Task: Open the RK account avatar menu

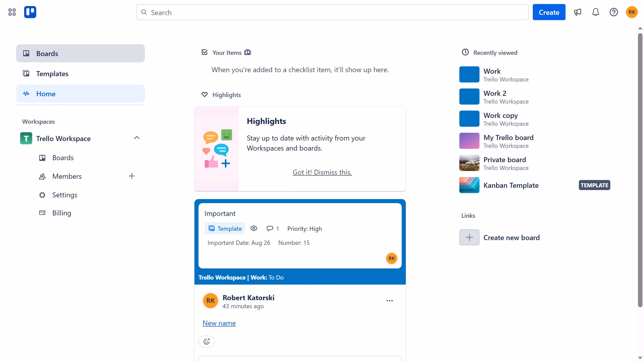Action: 632,12
